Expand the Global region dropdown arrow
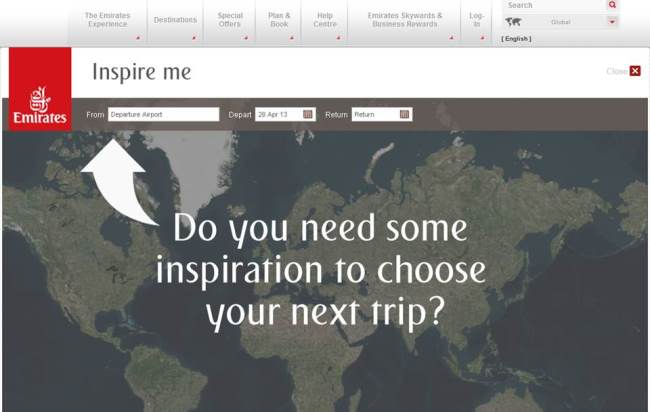The height and width of the screenshot is (412, 650). (x=612, y=22)
